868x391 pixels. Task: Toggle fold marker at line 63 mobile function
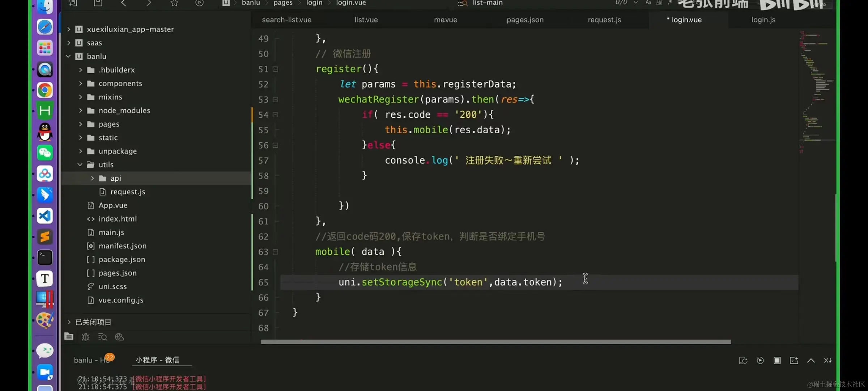276,252
